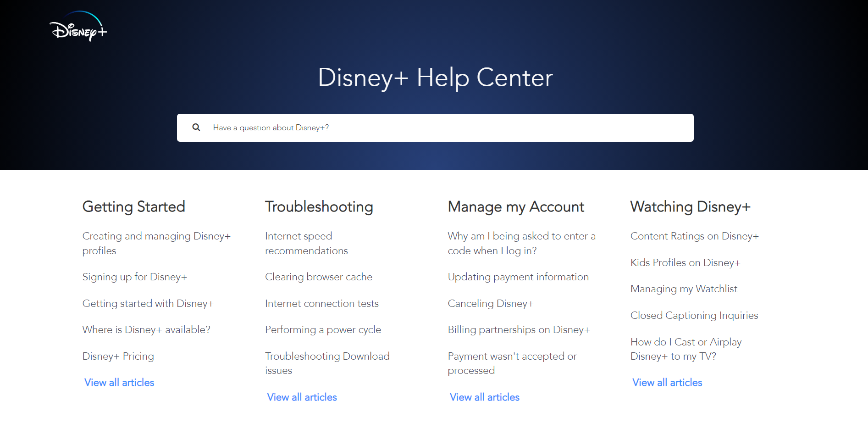868x423 pixels.
Task: Click the search magnifier icon
Action: click(x=196, y=128)
